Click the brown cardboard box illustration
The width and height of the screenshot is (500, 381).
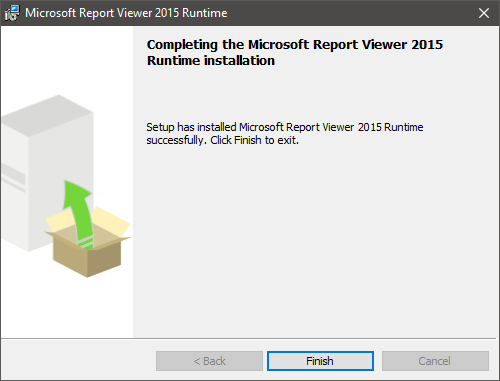tap(87, 250)
